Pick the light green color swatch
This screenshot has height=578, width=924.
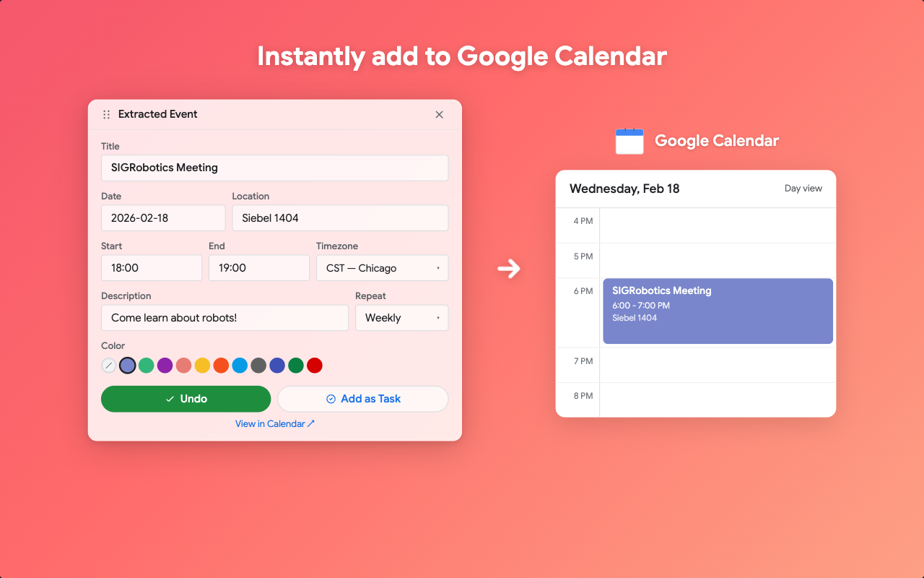click(147, 366)
